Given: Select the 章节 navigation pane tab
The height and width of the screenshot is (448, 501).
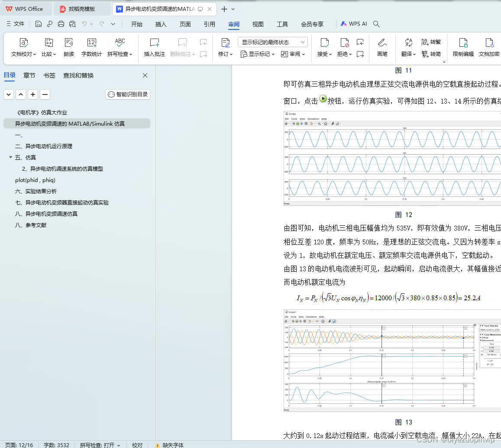Looking at the screenshot, I should [29, 75].
